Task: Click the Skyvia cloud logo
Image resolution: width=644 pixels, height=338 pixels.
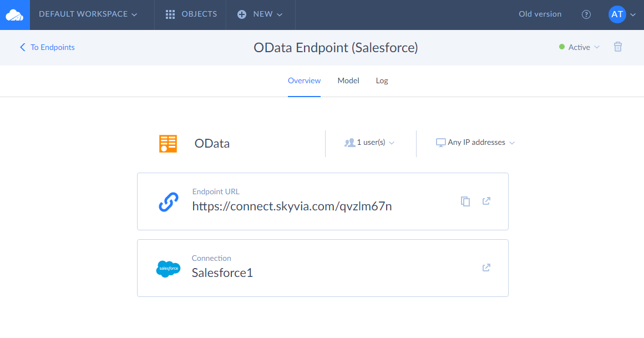Action: tap(15, 15)
